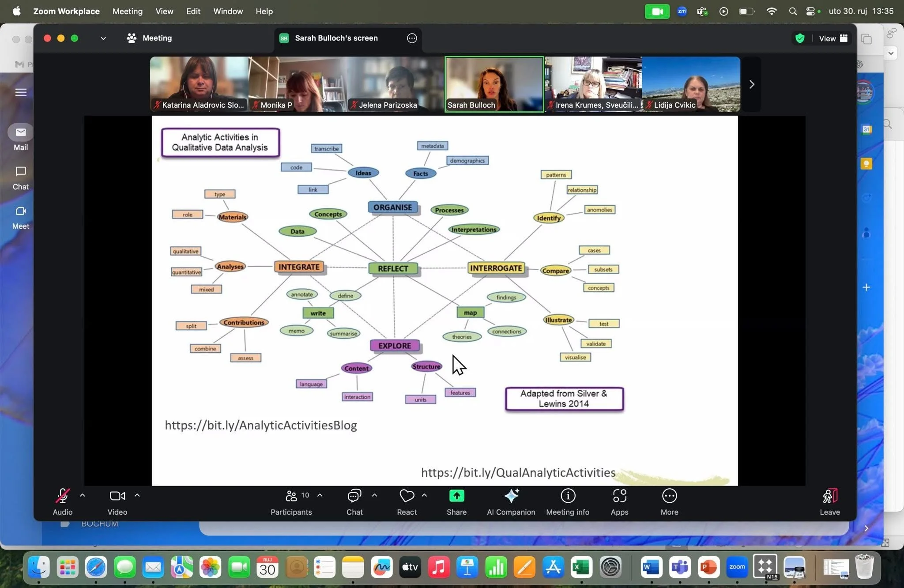Image resolution: width=904 pixels, height=588 pixels.
Task: Unmute the microphone via Audio button
Action: (63, 496)
